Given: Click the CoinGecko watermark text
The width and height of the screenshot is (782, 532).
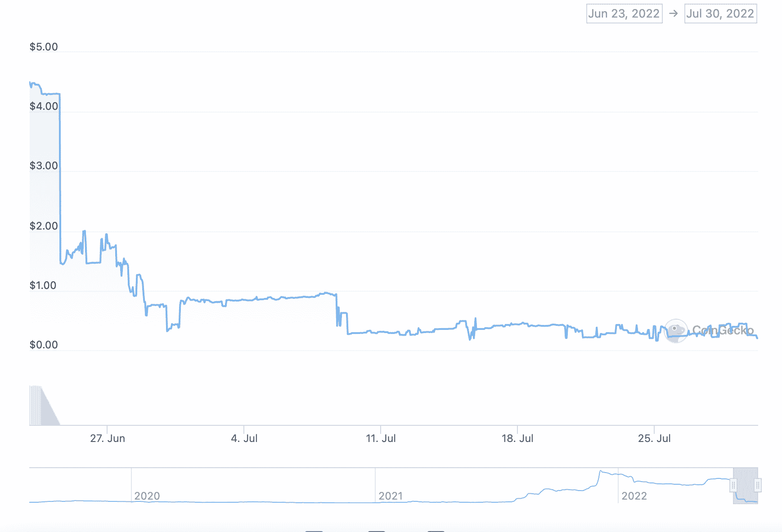Looking at the screenshot, I should click(723, 330).
